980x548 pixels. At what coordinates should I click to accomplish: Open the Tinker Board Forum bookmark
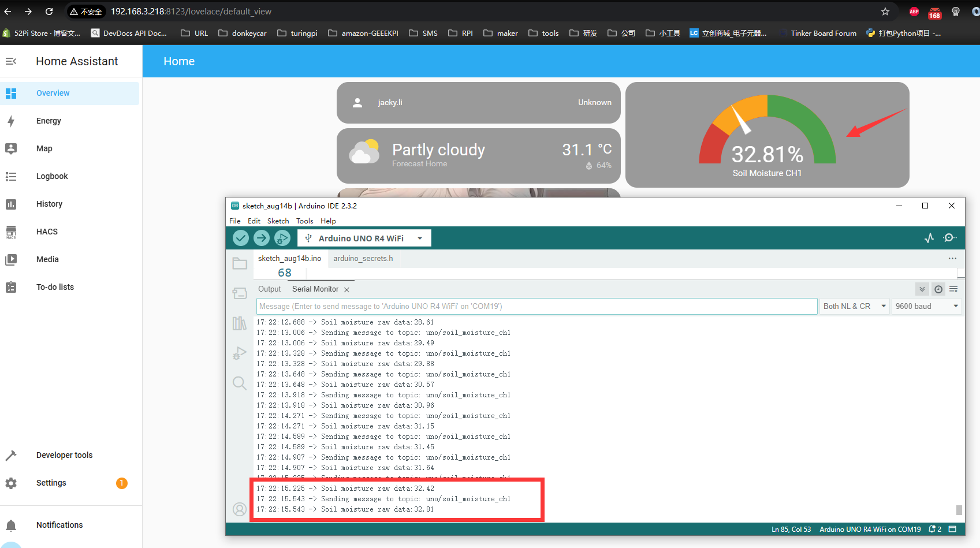tap(818, 33)
